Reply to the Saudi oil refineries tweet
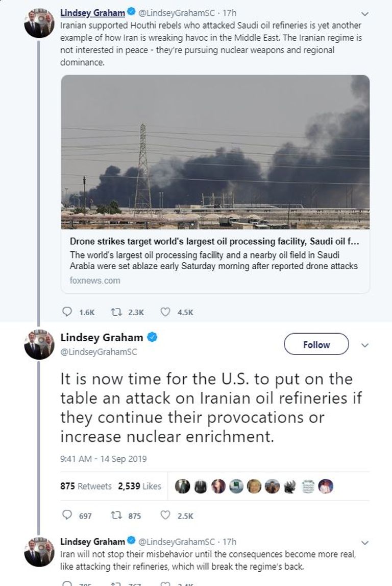This screenshot has width=392, height=586. [x=67, y=312]
